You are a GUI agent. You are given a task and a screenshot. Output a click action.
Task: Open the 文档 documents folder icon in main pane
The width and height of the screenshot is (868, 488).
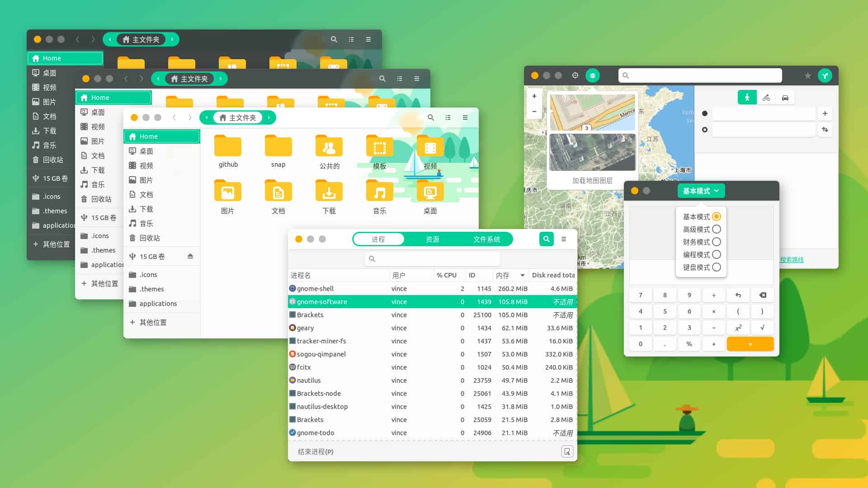click(x=278, y=191)
